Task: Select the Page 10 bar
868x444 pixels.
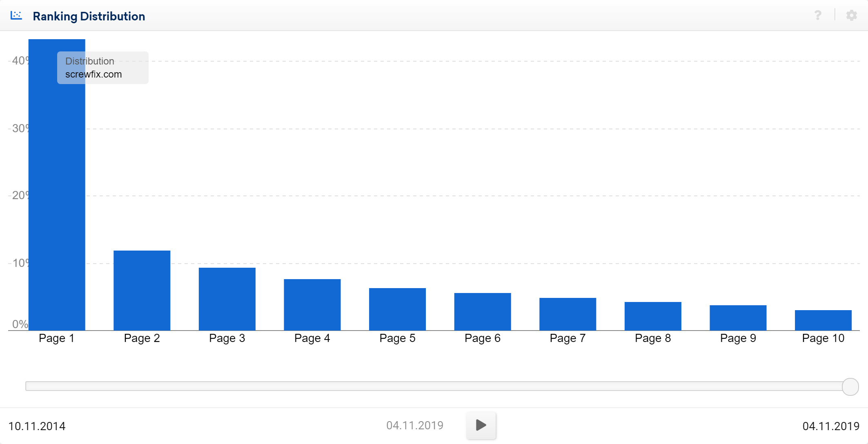Action: (x=823, y=320)
